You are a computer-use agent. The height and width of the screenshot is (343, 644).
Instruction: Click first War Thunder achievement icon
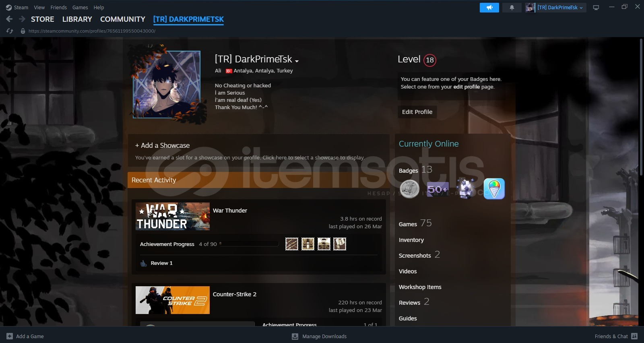pyautogui.click(x=292, y=244)
